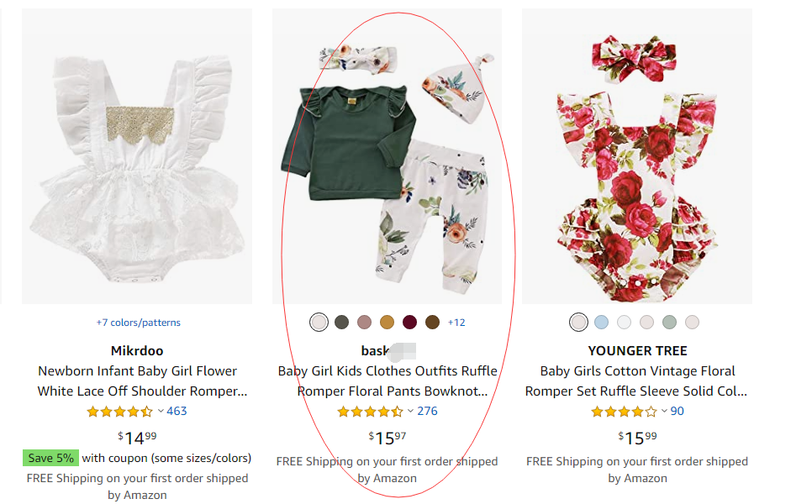The height and width of the screenshot is (504, 812).
Task: Select the mustard yellow color swatch
Action: tap(387, 323)
